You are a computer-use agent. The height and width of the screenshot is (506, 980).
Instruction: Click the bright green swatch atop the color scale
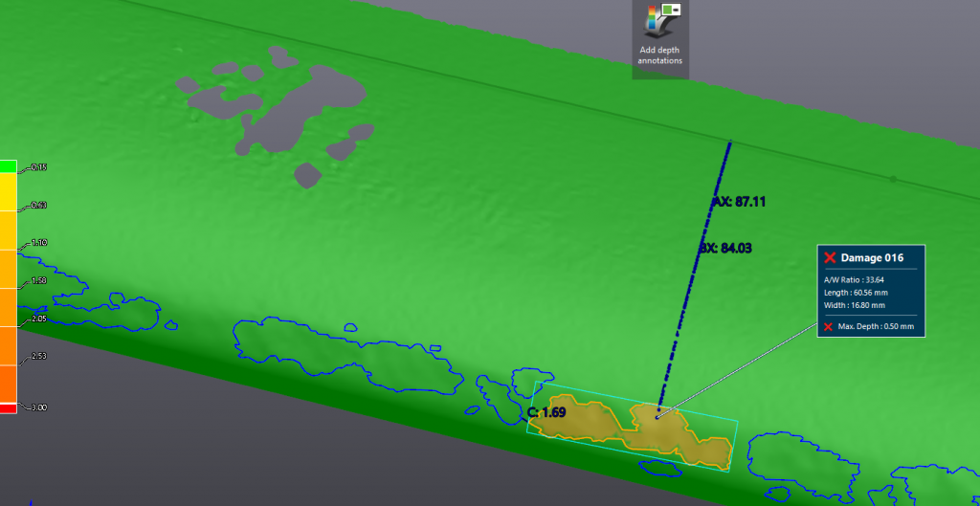(8, 166)
